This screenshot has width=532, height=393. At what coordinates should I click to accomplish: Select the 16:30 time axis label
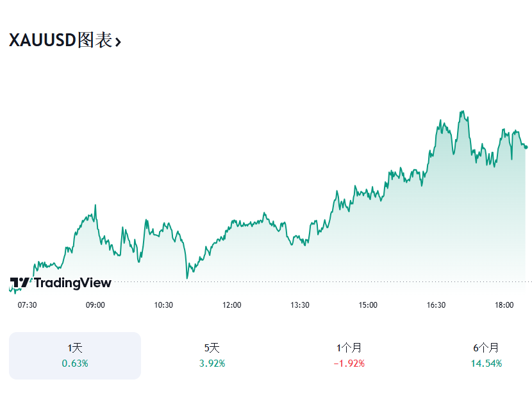click(436, 305)
